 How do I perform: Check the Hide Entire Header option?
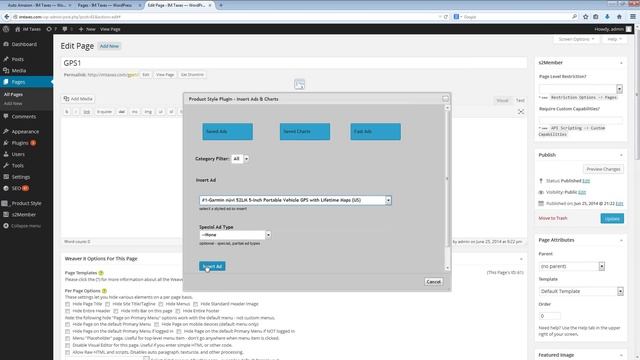67,311
